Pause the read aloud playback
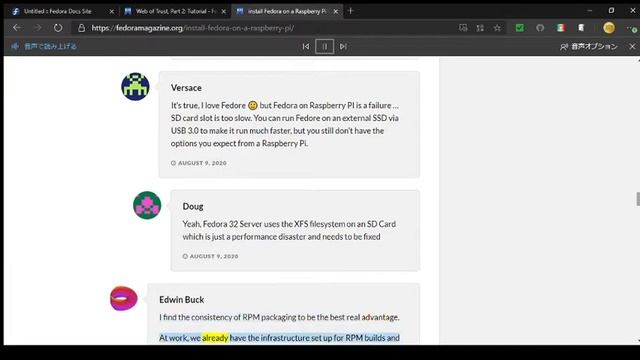Viewport: 640px width, 360px height. coord(324,47)
